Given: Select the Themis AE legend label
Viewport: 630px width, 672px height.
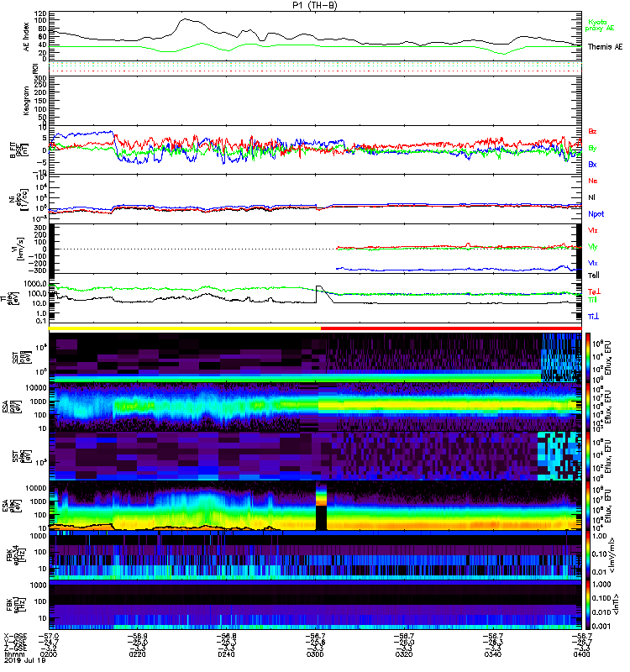Looking at the screenshot, I should point(605,47).
